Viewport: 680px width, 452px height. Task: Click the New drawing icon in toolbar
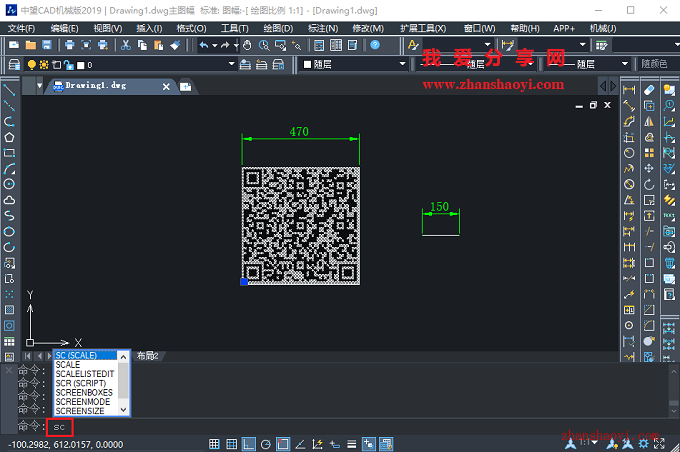(x=13, y=45)
